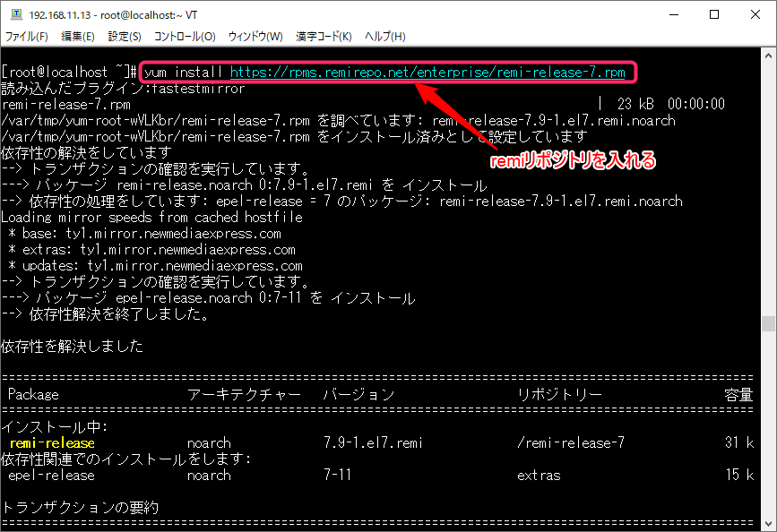Open the 設定(S) menu
The image size is (777, 532).
click(125, 37)
